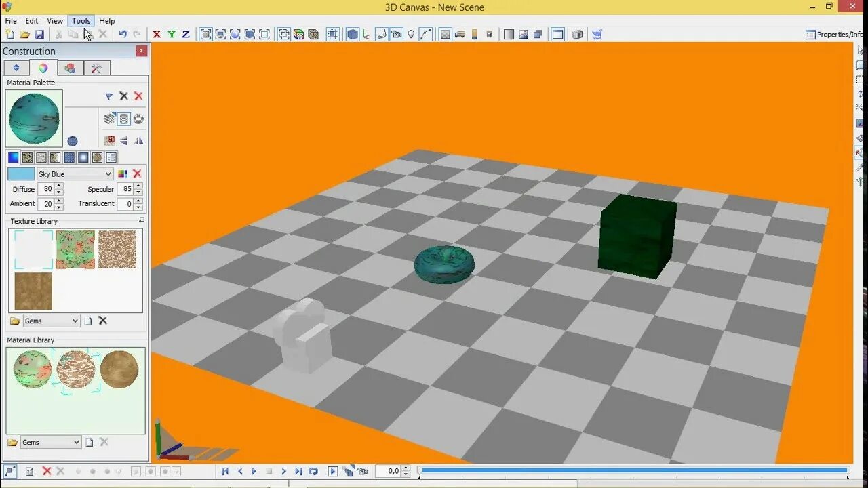Select the camera creation tool

(395, 34)
